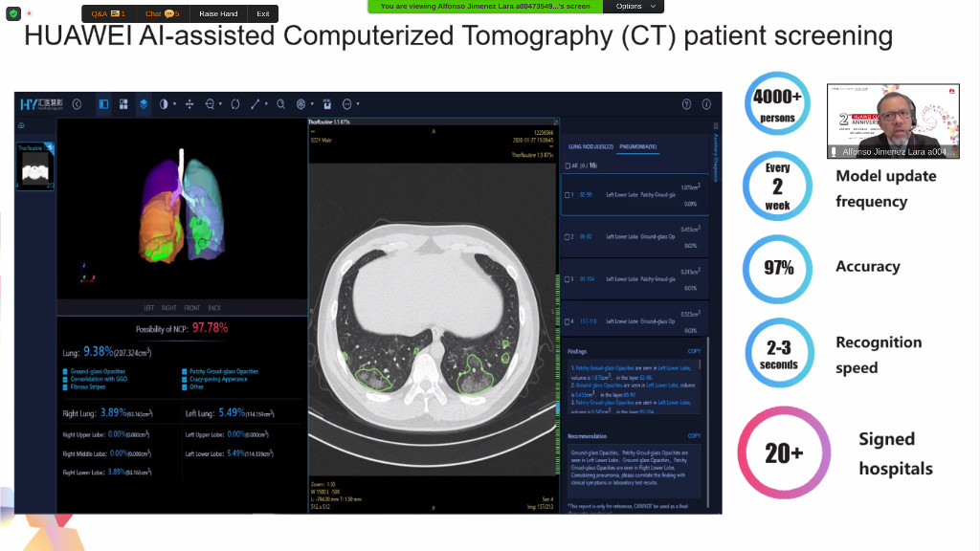Tick checkbox for pneumonia finding row 1
This screenshot has width=980, height=551.
click(568, 195)
